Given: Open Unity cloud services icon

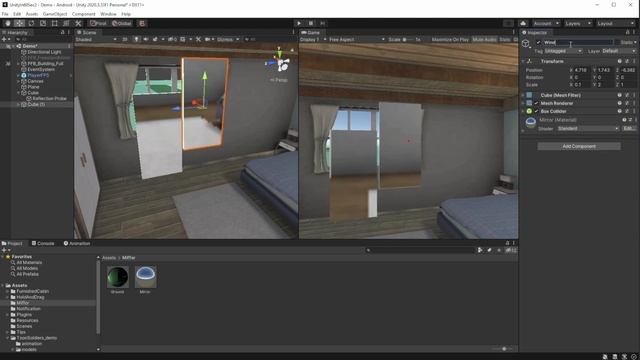Looking at the screenshot, I should (x=523, y=23).
